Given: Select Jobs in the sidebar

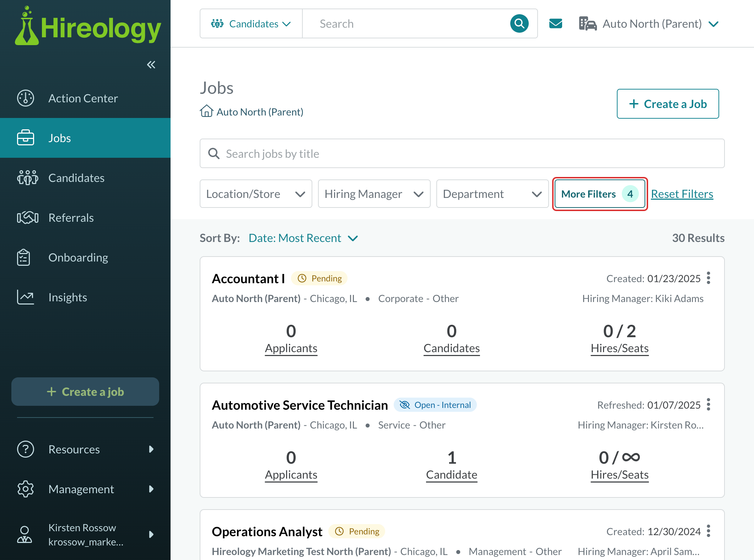Looking at the screenshot, I should [85, 138].
